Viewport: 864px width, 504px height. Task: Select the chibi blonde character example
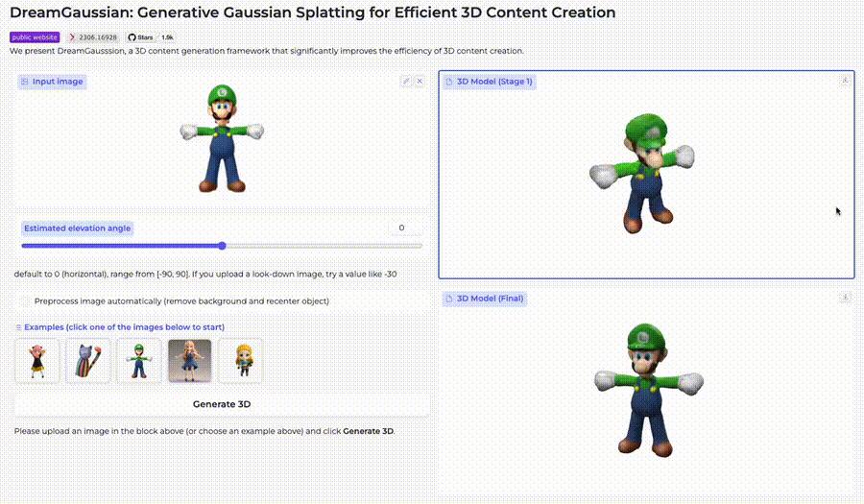241,361
